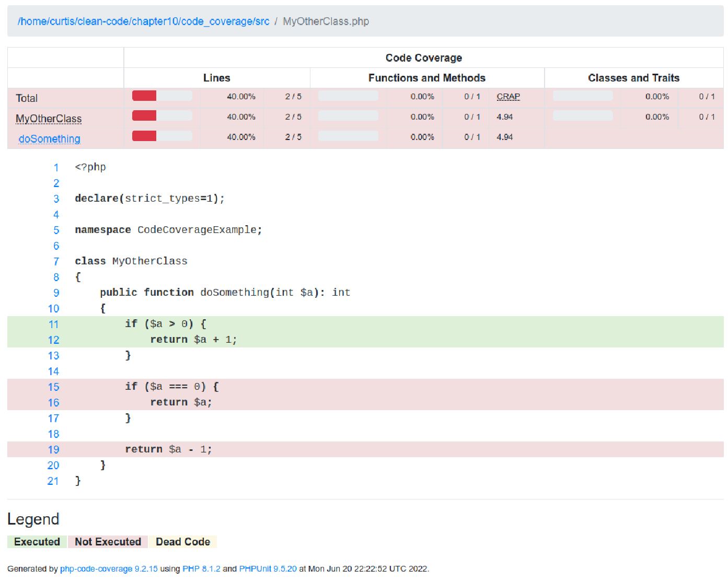Screen dimensions: 728x581
Task: Click the MyOtherClass.php breadcrumb text
Action: pos(326,21)
